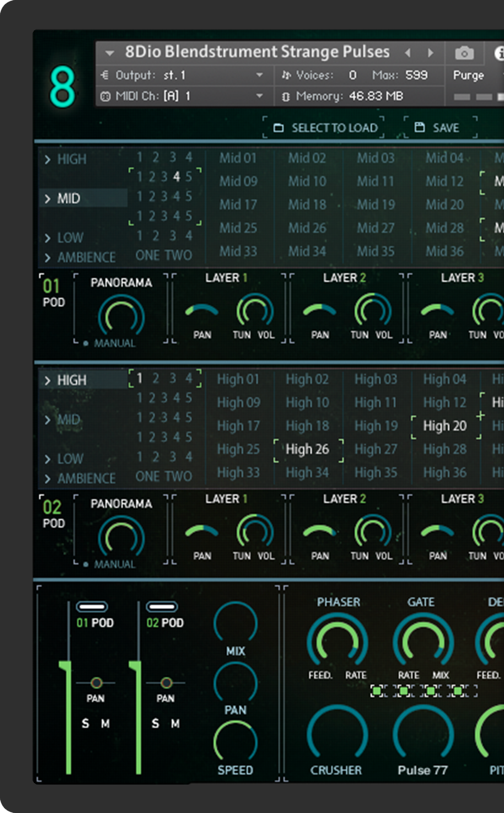Screen dimensions: 504x813
Task: Click the Memory 46.83 MB readout
Action: 343,96
